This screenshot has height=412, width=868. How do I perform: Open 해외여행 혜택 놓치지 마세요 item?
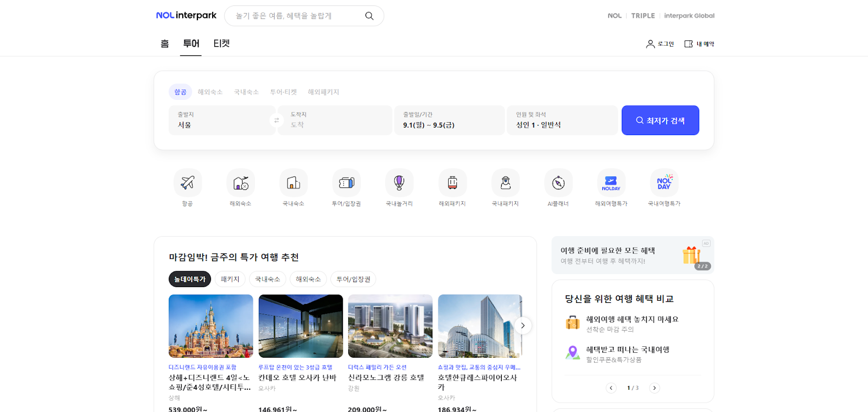(633, 324)
